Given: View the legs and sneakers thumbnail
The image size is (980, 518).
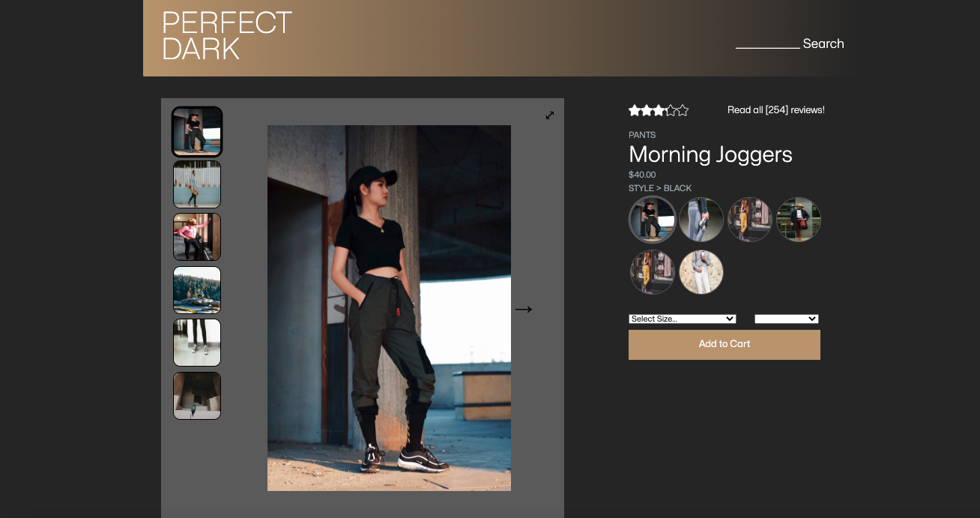Looking at the screenshot, I should (197, 343).
